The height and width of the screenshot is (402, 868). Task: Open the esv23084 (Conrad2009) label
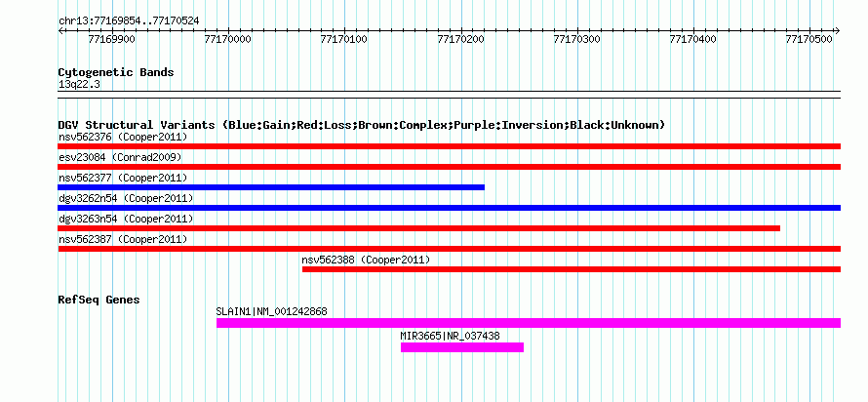click(120, 157)
